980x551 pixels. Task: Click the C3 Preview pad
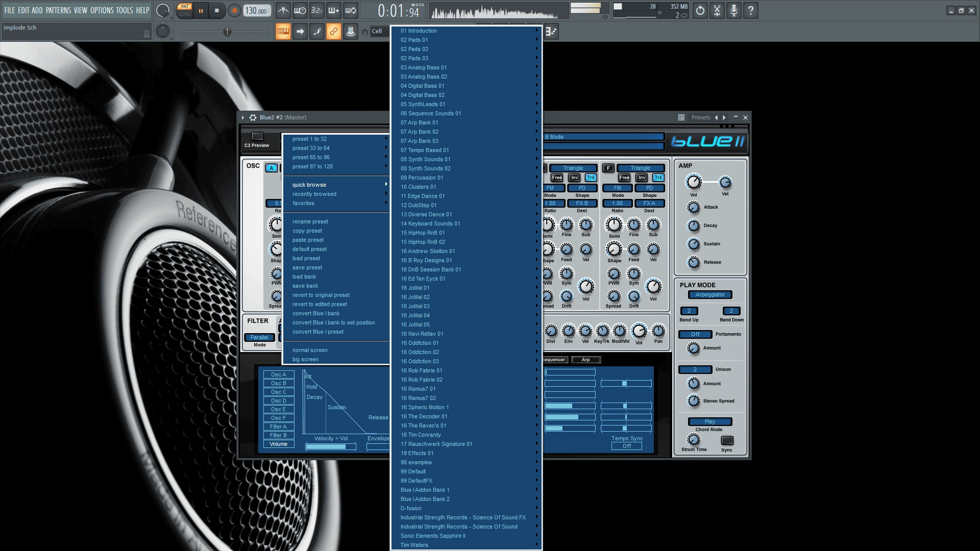click(257, 136)
